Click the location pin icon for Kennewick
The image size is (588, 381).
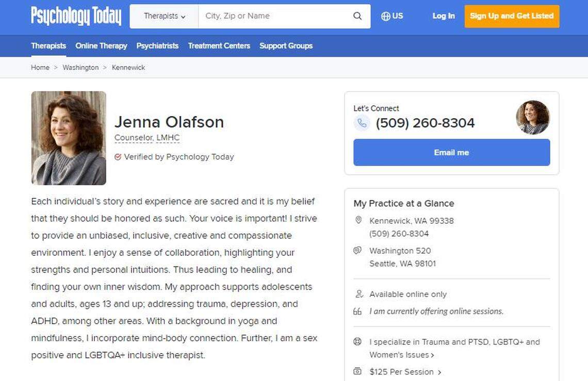click(358, 220)
